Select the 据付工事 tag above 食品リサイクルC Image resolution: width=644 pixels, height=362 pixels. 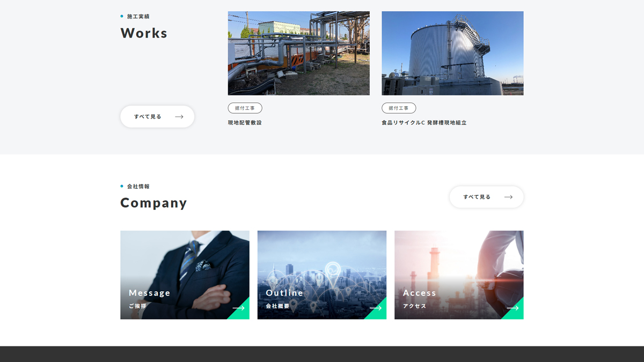coord(399,108)
